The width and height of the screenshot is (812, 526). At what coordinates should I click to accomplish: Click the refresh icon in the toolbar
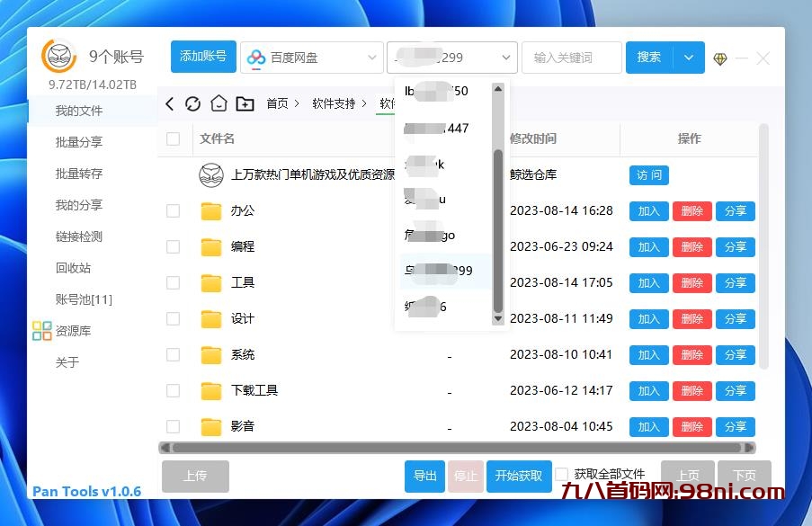coord(192,103)
